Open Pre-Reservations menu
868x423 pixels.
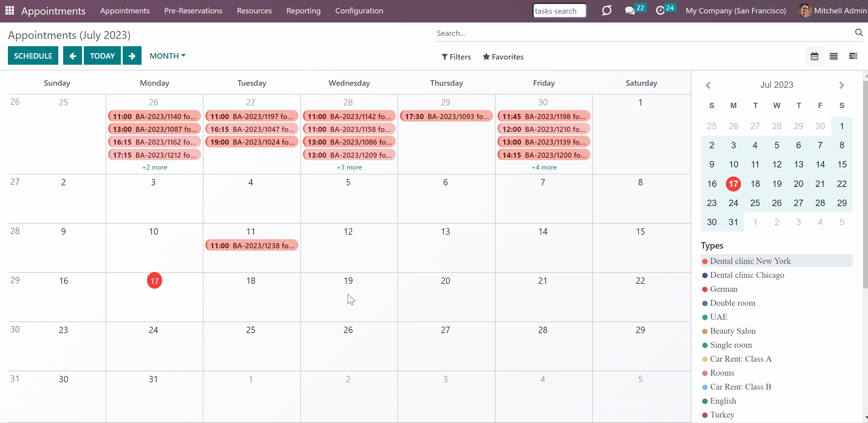click(x=193, y=10)
